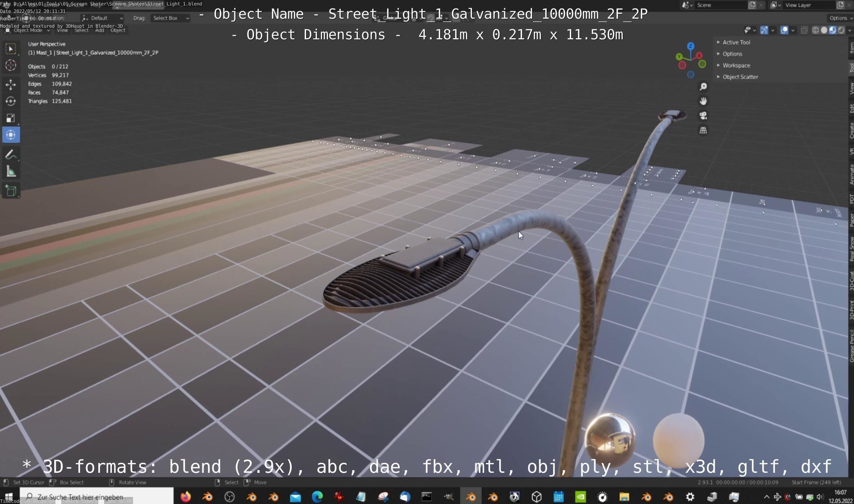Expand the Object Scatter panel
The width and height of the screenshot is (854, 504).
tap(740, 77)
